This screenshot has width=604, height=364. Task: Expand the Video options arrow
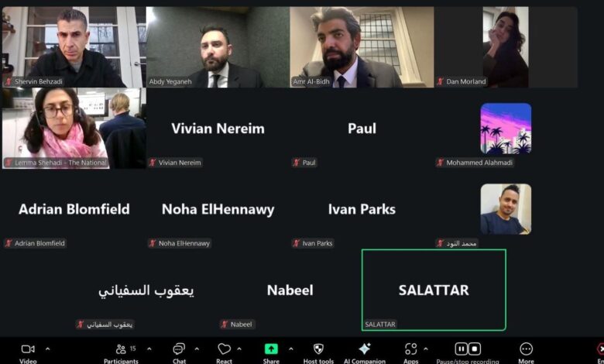tap(48, 349)
